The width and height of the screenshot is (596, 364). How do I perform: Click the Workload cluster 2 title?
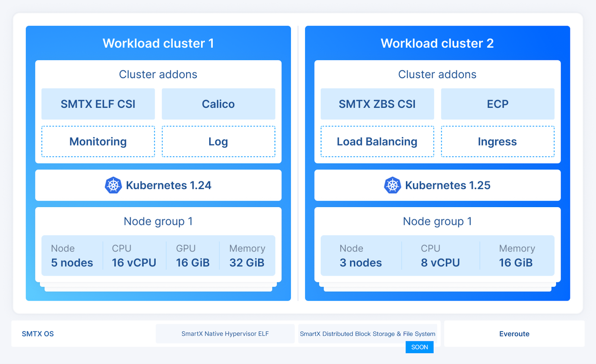[x=437, y=43]
